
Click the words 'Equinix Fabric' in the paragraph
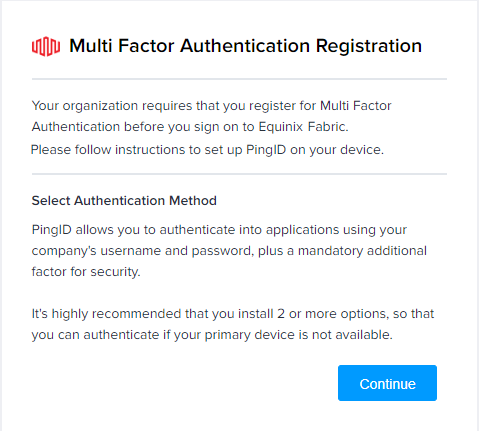(302, 127)
